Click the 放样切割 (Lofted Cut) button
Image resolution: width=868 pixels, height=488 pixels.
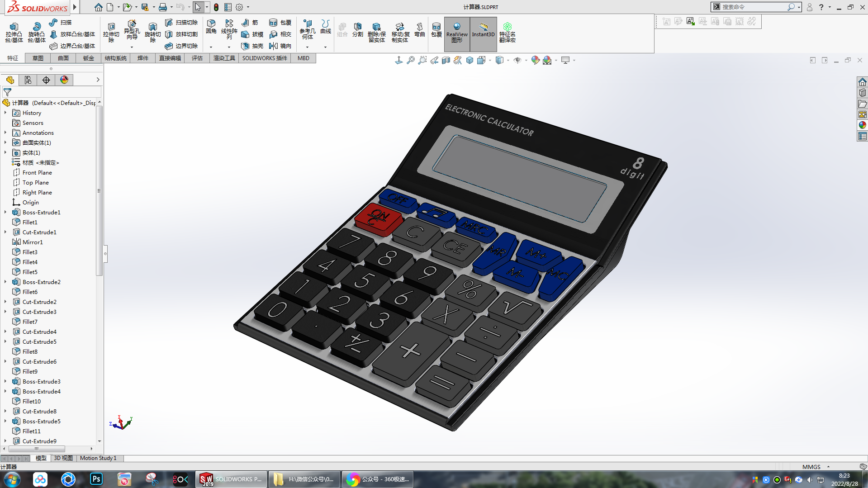click(x=181, y=34)
